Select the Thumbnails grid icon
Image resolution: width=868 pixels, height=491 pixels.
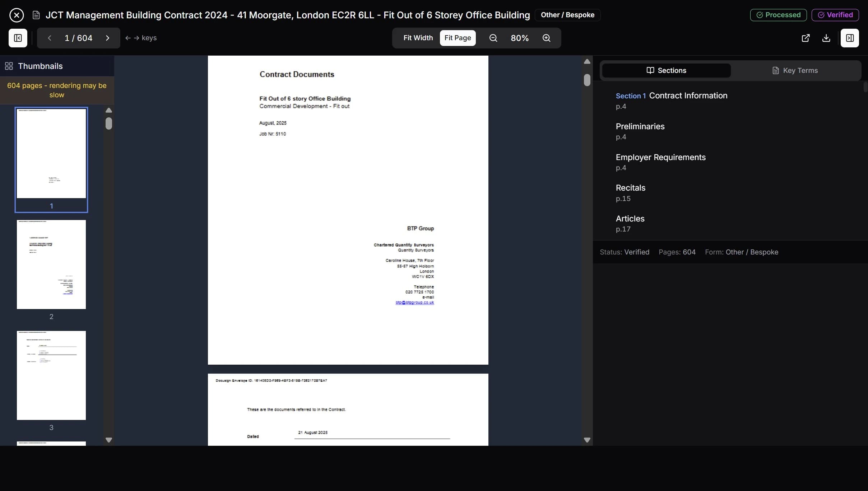[x=9, y=66]
